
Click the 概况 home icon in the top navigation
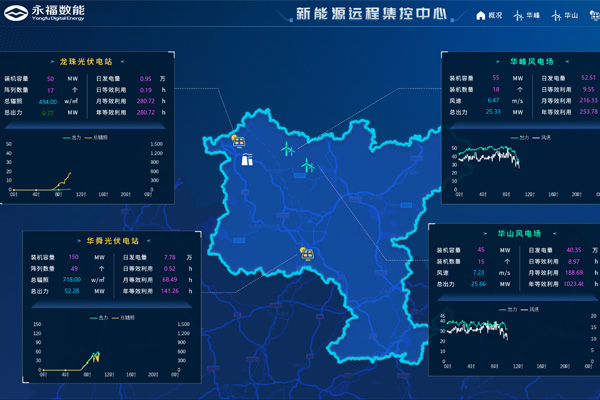481,16
